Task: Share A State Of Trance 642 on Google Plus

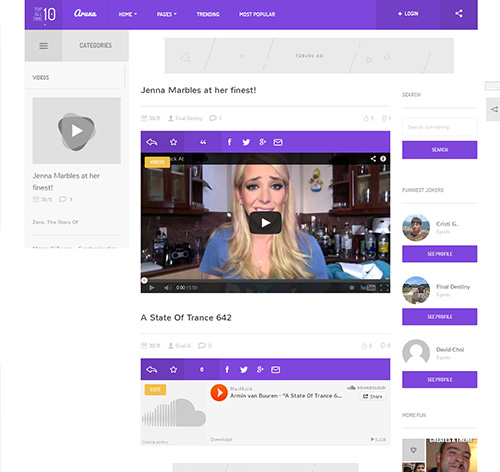Action: [x=260, y=370]
